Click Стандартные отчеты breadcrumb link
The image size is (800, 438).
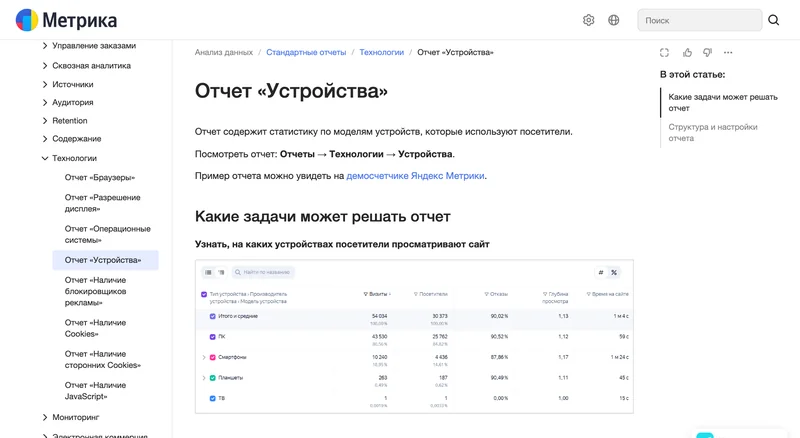306,52
